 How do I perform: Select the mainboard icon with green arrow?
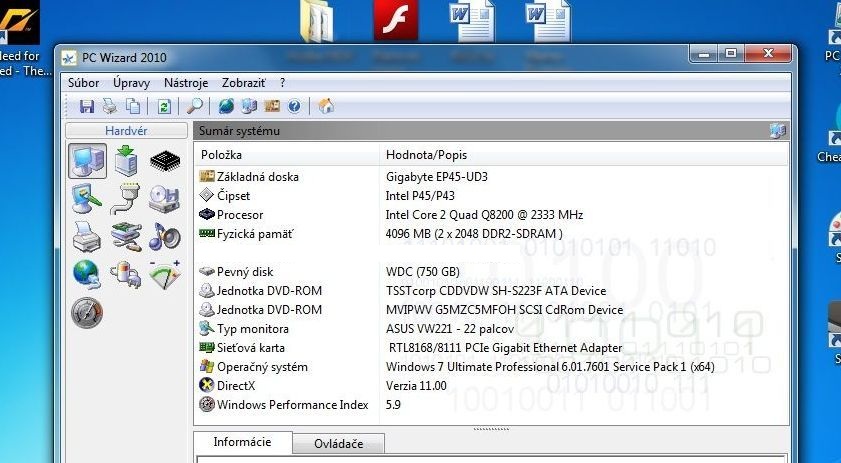point(126,161)
